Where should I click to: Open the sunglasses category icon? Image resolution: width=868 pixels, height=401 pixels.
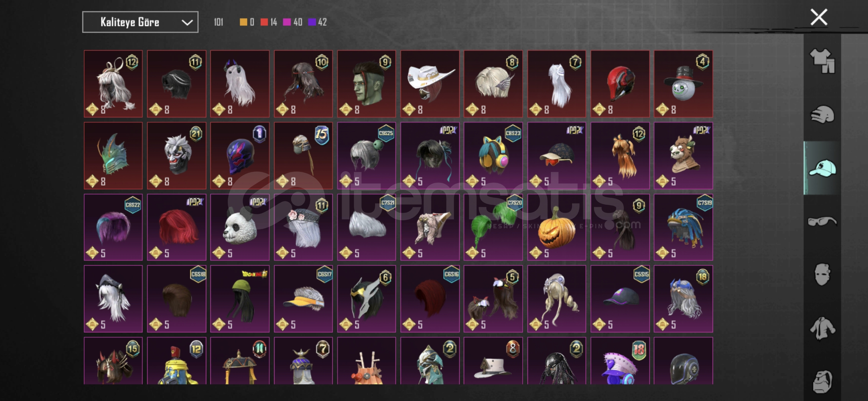[x=822, y=222]
